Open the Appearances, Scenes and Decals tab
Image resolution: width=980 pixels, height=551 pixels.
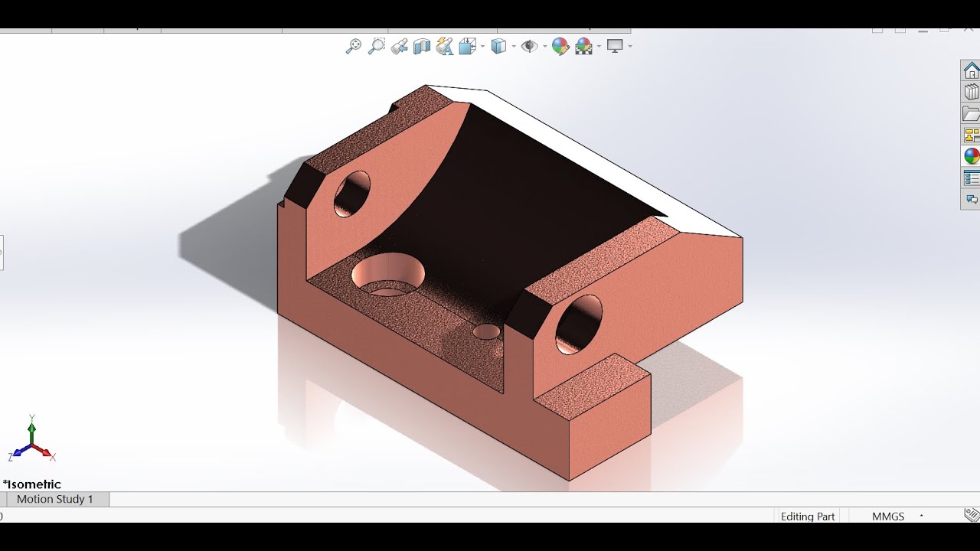click(x=971, y=157)
